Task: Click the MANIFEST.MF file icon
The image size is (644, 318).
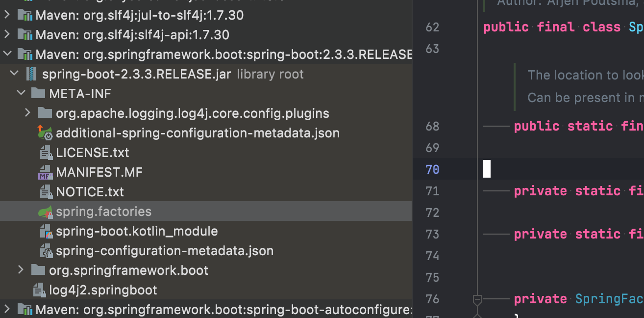Action: point(46,173)
